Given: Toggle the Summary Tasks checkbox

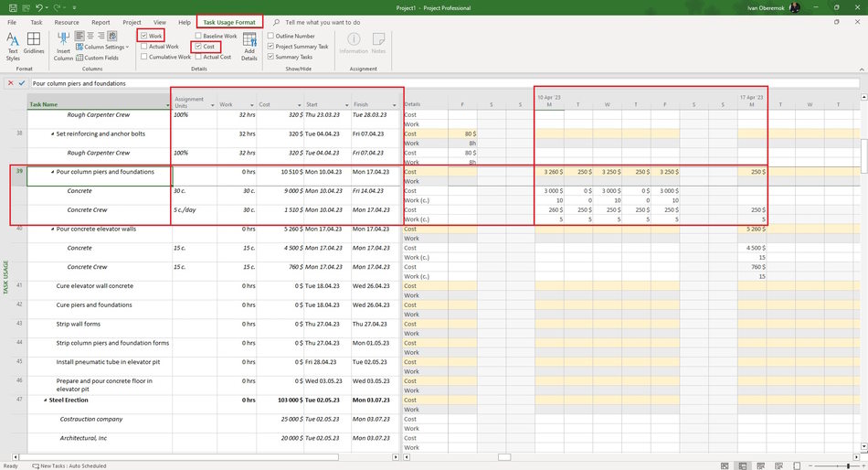Looking at the screenshot, I should tap(270, 57).
